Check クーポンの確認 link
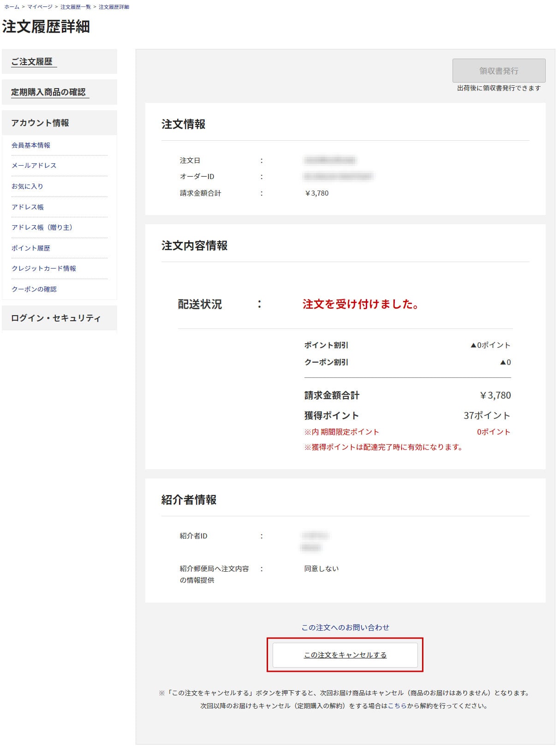The height and width of the screenshot is (753, 560). pos(34,289)
